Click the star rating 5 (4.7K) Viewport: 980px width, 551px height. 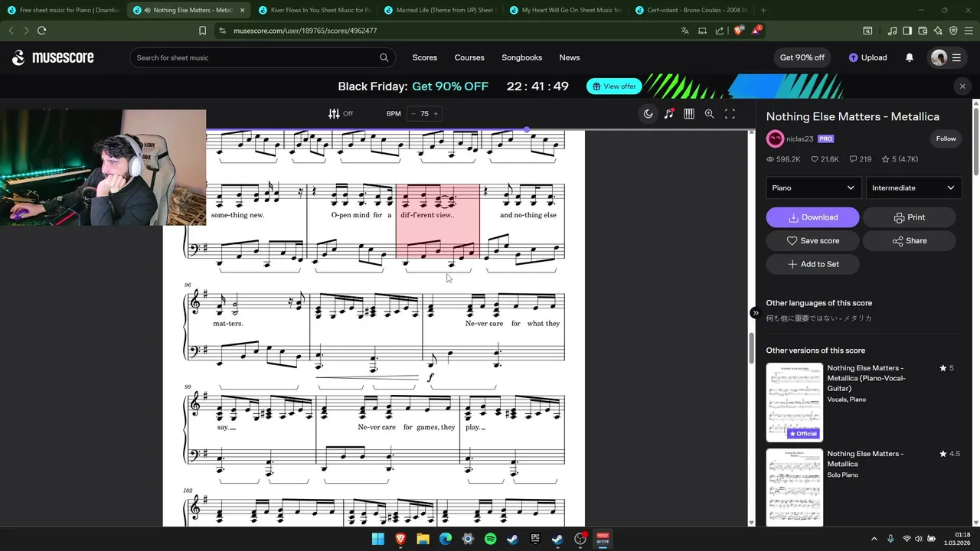[900, 159]
